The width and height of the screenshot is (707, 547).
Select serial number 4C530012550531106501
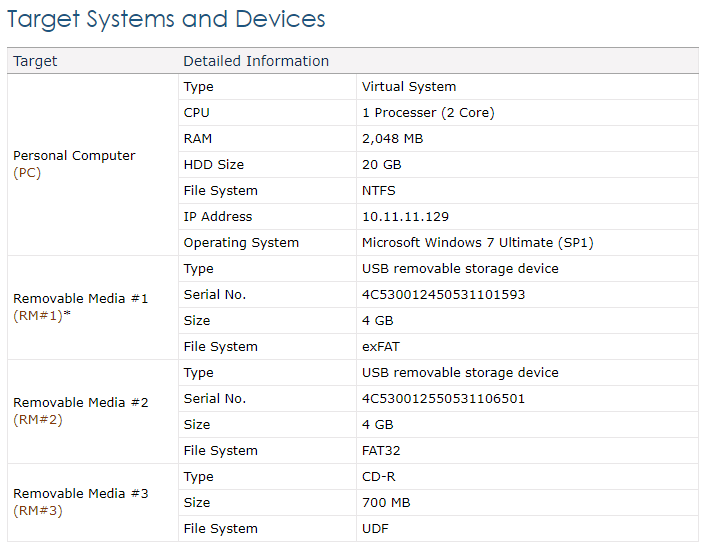444,399
